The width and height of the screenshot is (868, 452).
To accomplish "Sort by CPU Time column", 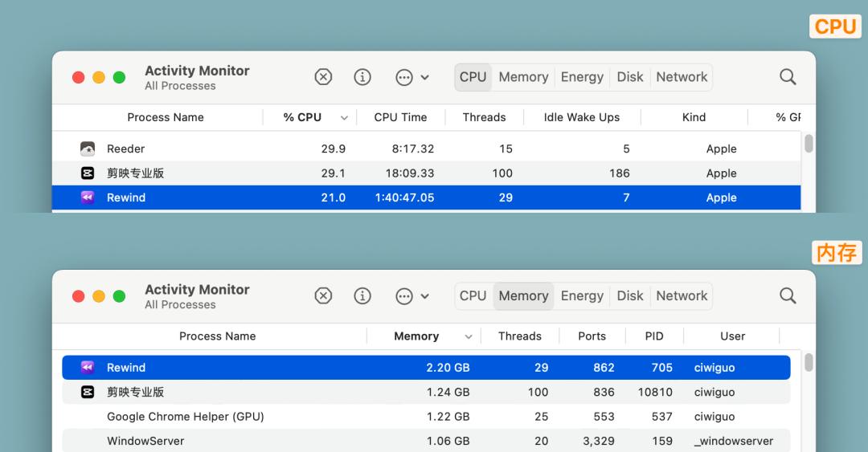I will point(400,117).
